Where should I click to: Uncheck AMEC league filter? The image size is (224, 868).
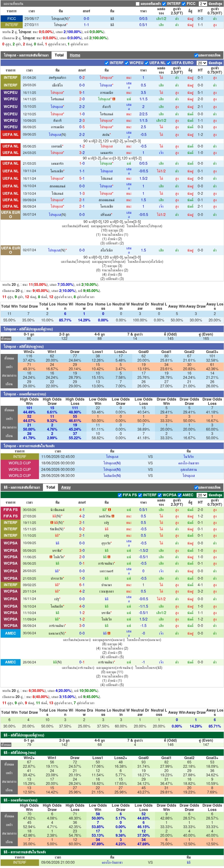pyautogui.click(x=179, y=495)
